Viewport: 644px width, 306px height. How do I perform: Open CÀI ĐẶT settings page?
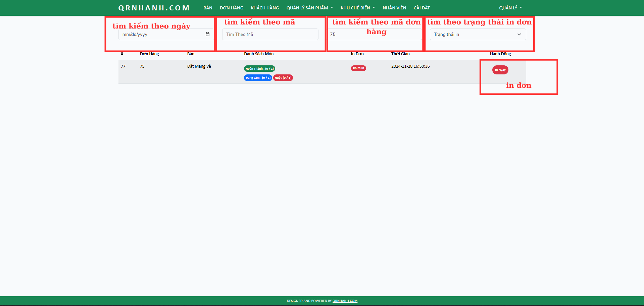[422, 8]
